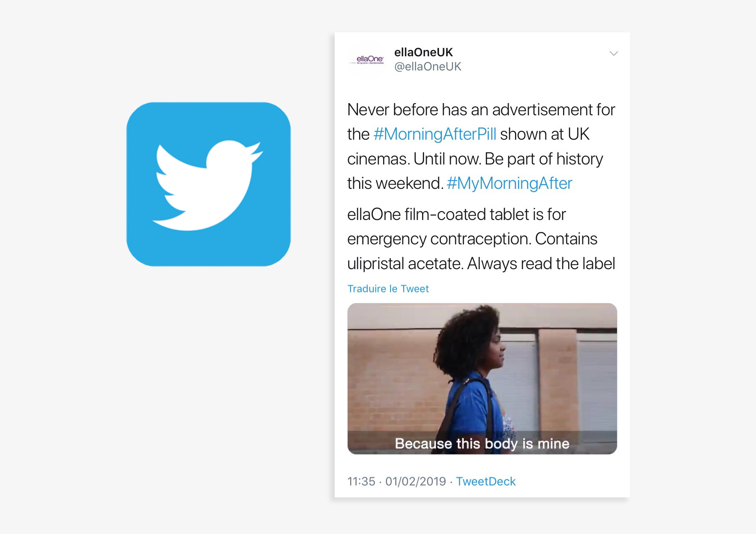
Task: Click the white bird inside Twitter logo
Action: (x=208, y=185)
